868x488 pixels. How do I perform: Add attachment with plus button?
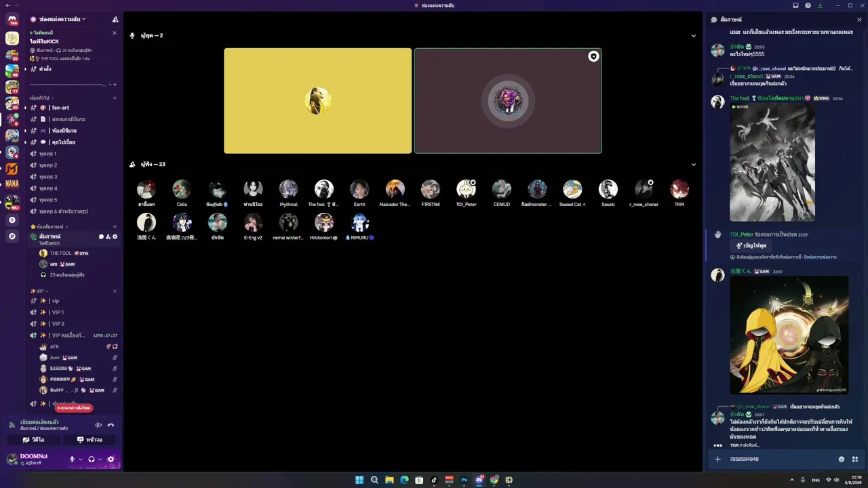pyautogui.click(x=717, y=459)
